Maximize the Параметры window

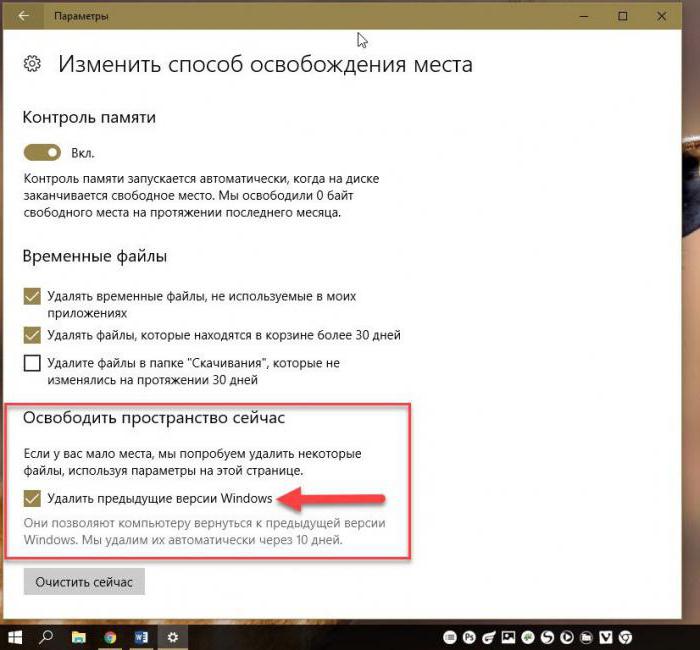(623, 17)
